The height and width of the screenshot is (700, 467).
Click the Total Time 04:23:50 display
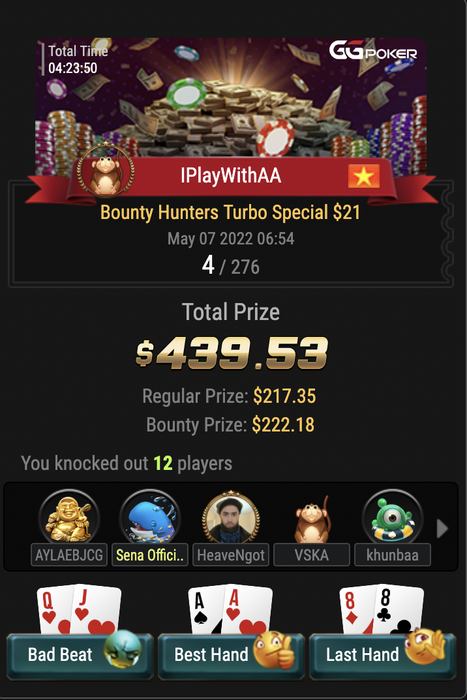coord(77,59)
